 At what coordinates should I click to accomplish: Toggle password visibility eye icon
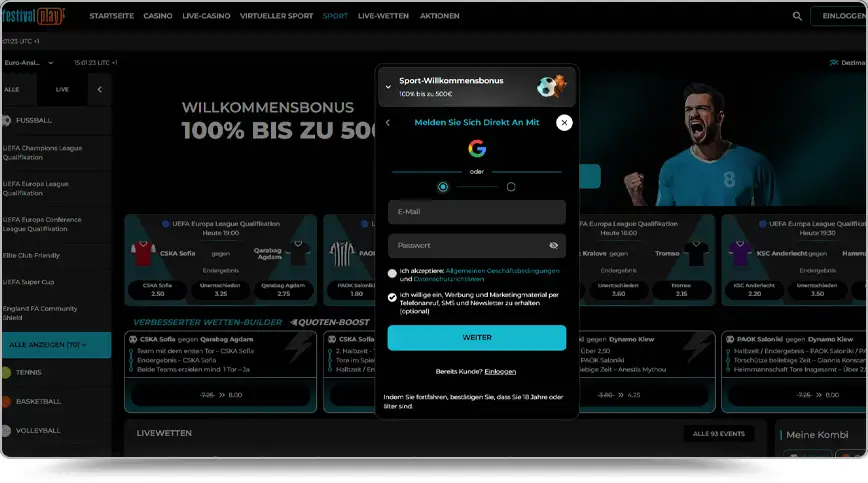pos(554,246)
